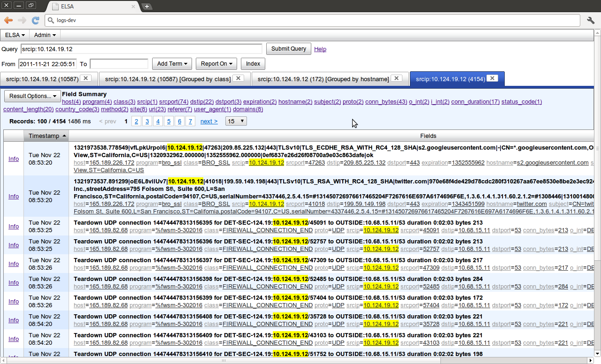Open the country_code(3) field summary
The width and height of the screenshot is (601, 364).
point(77,109)
